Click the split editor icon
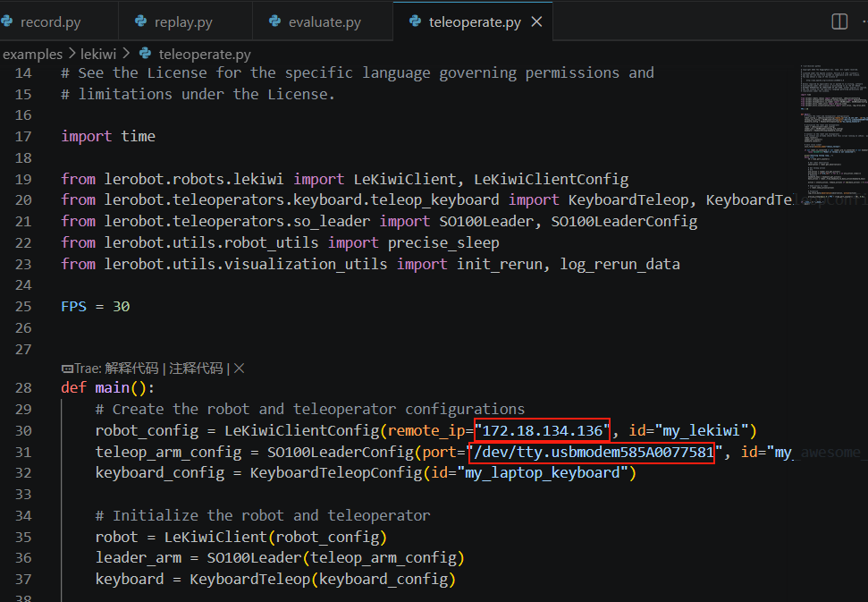The height and width of the screenshot is (602, 868). pos(839,21)
